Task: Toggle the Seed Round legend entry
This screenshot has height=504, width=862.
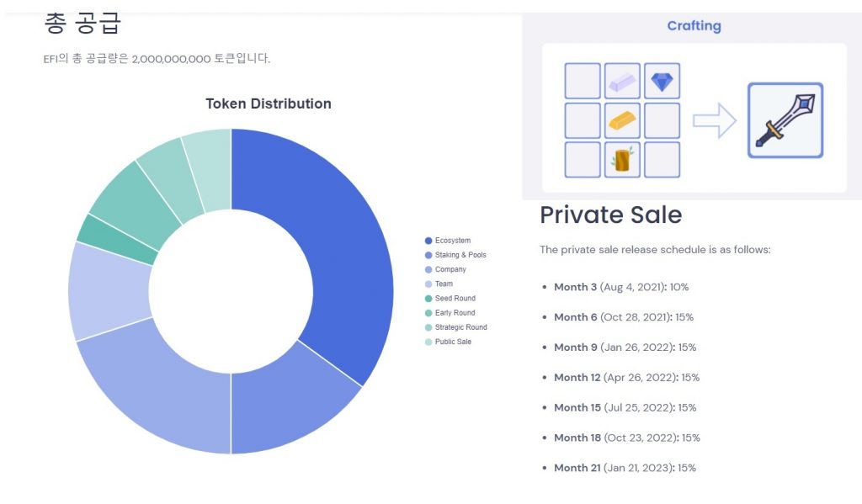Action: [x=455, y=299]
